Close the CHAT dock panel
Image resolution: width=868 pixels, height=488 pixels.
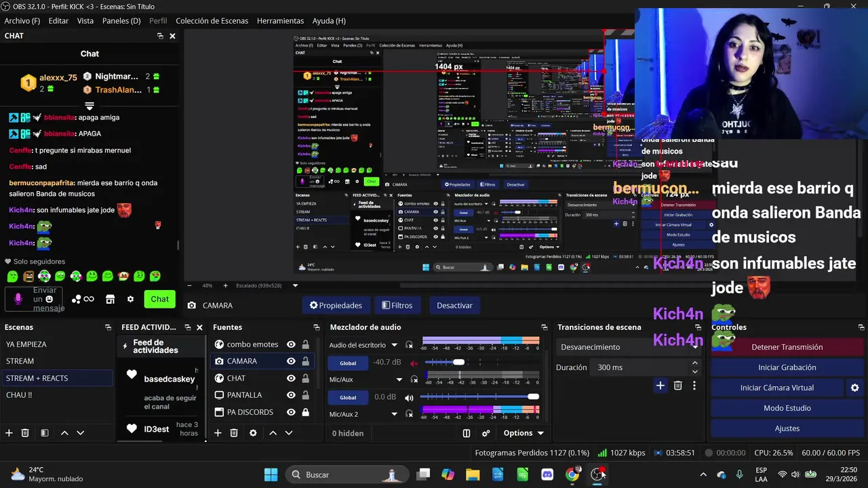click(x=172, y=36)
